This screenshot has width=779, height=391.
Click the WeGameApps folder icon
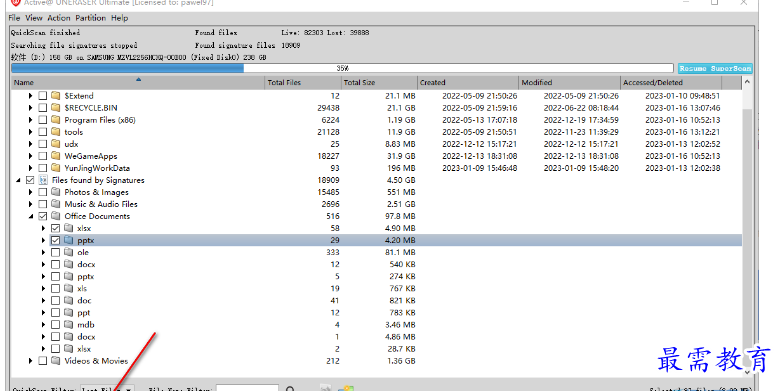coord(56,156)
